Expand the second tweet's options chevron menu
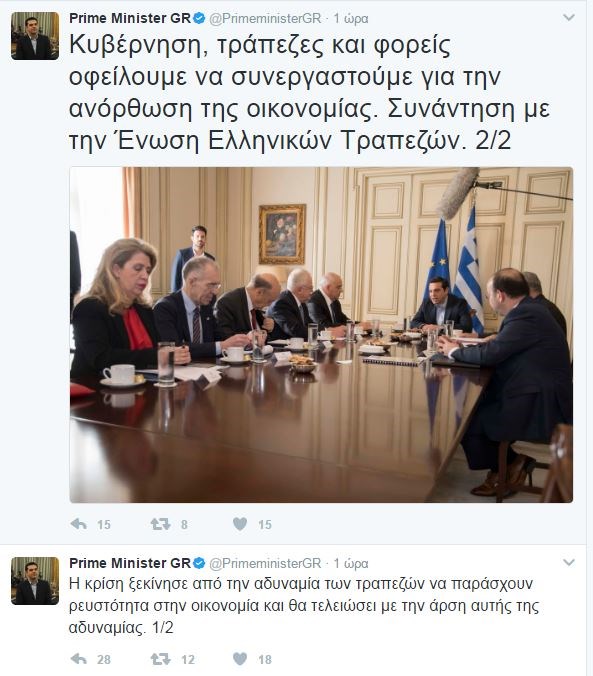This screenshot has width=593, height=676. (x=569, y=562)
